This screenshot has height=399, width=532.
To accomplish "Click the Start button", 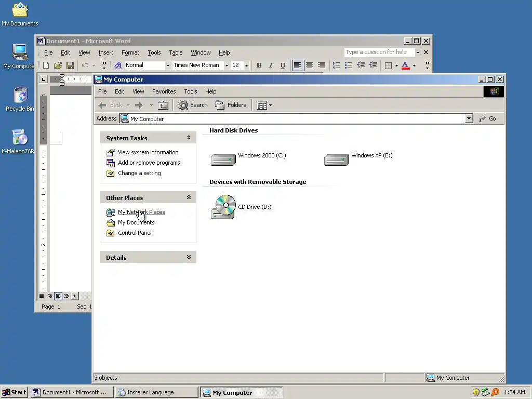I will [14, 392].
